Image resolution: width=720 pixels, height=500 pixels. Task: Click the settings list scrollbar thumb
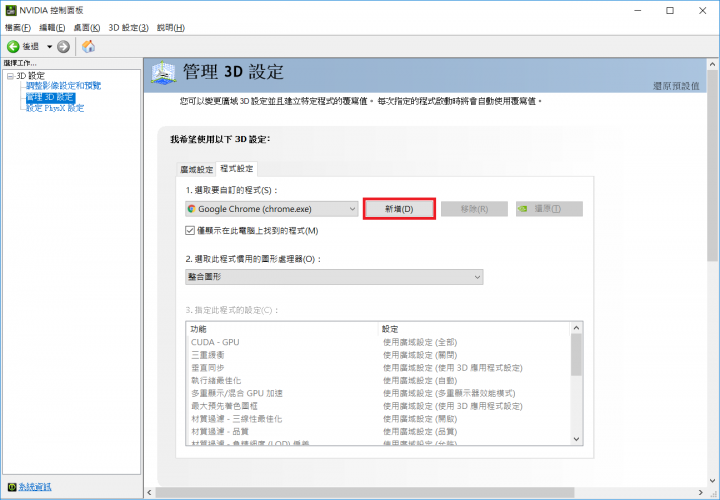pos(576,355)
